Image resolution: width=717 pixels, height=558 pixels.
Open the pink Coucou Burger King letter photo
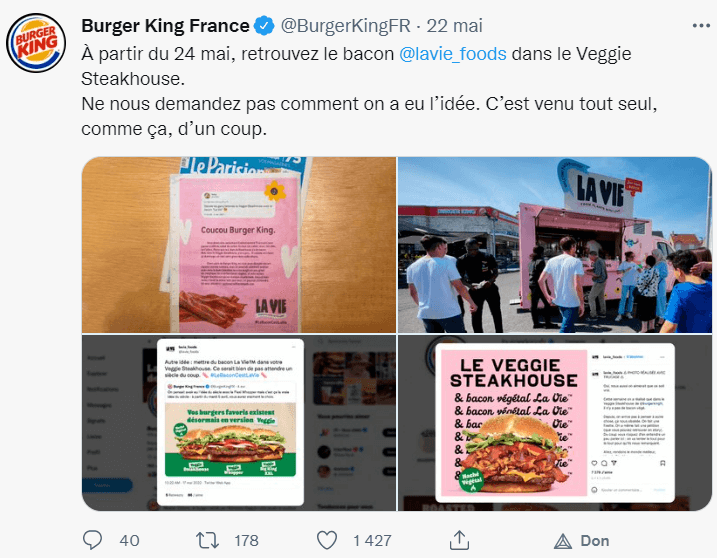tap(239, 245)
